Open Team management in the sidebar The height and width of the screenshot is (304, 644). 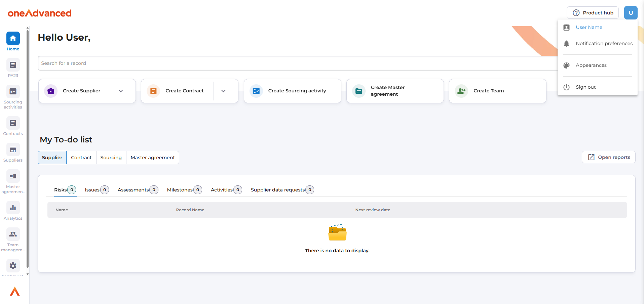(x=13, y=234)
